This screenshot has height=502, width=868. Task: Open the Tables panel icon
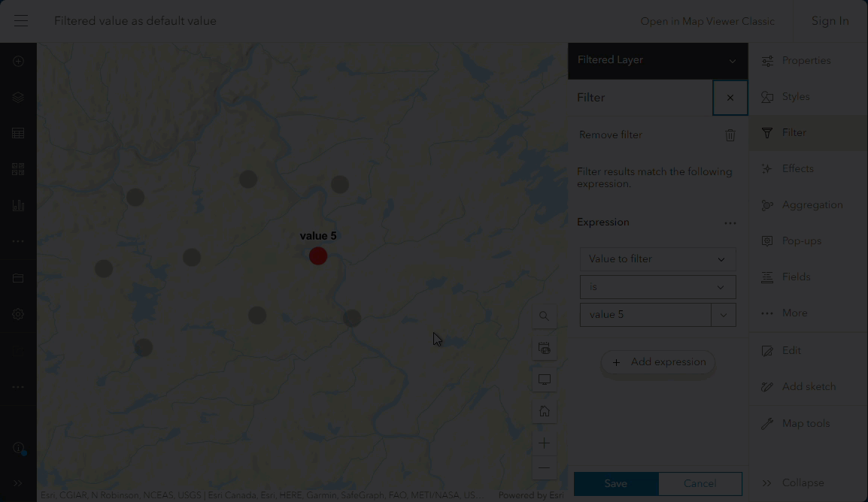coord(18,132)
